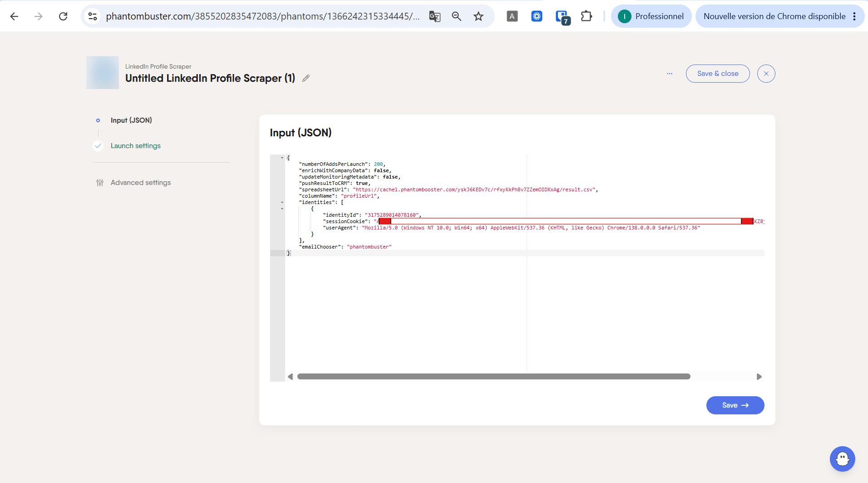
Task: Open the Professionnel profile menu
Action: 651,16
